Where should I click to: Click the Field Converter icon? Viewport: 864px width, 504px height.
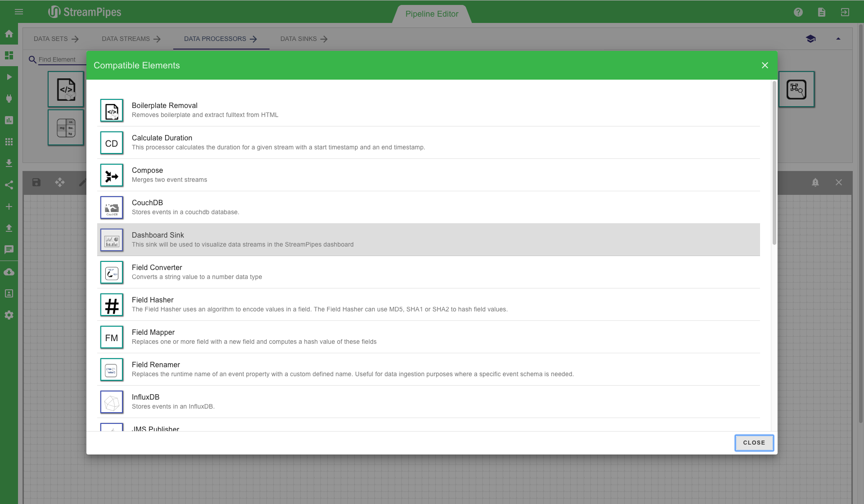coord(112,273)
